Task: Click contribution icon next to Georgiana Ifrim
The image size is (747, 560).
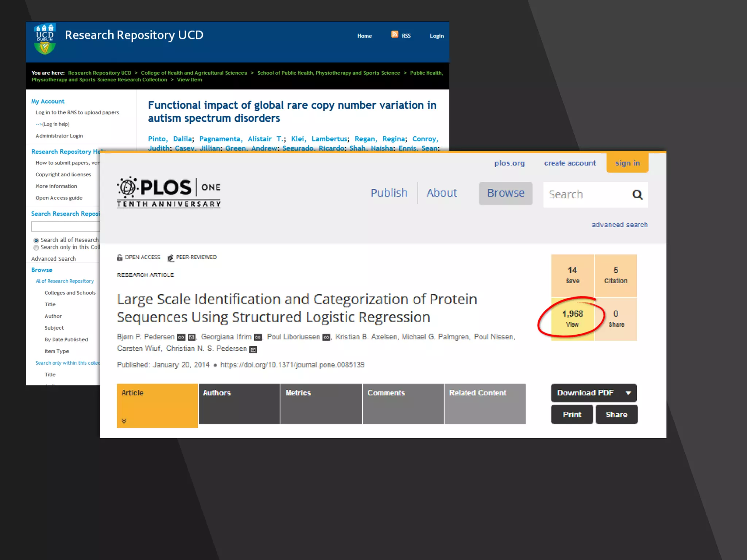Action: [258, 337]
